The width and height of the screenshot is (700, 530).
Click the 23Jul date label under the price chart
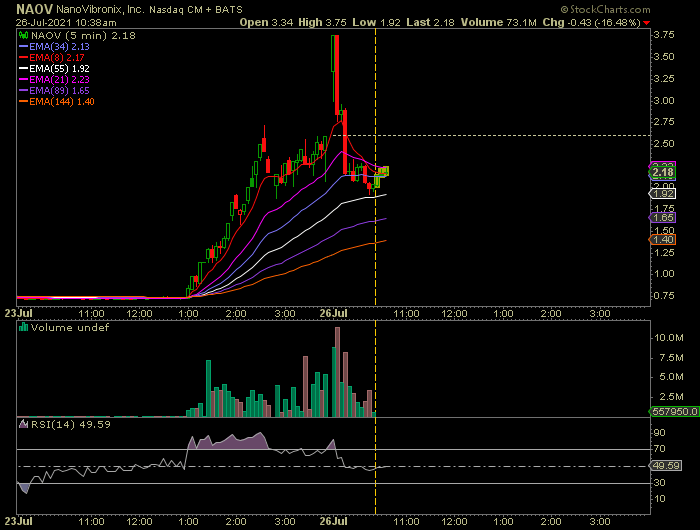click(x=19, y=313)
